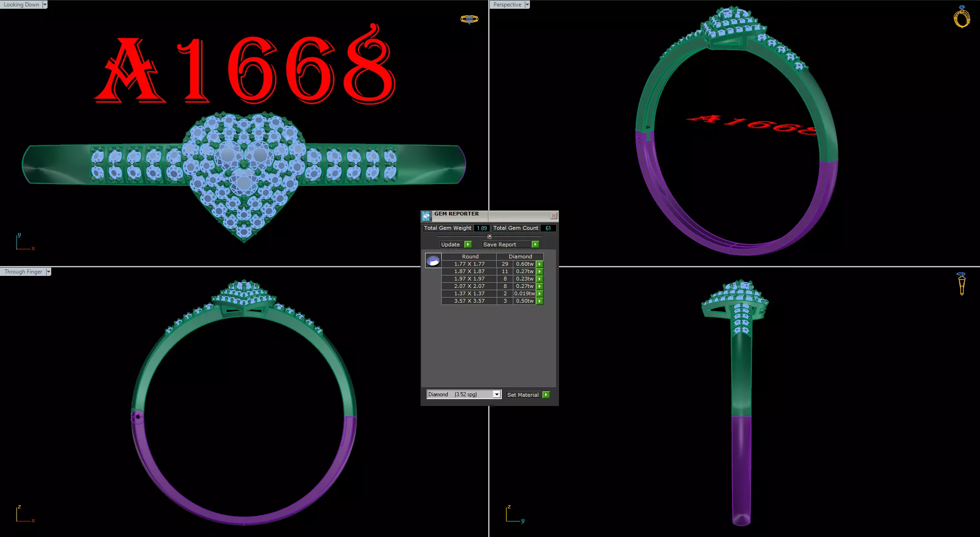Image resolution: width=980 pixels, height=537 pixels.
Task: Select the 1.97 X 1.97 size cell
Action: pyautogui.click(x=469, y=279)
